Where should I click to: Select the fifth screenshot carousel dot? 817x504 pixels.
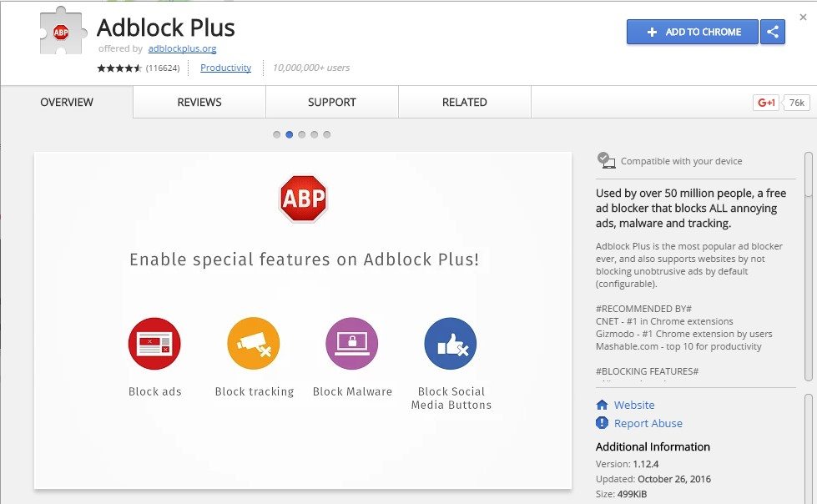coord(326,134)
